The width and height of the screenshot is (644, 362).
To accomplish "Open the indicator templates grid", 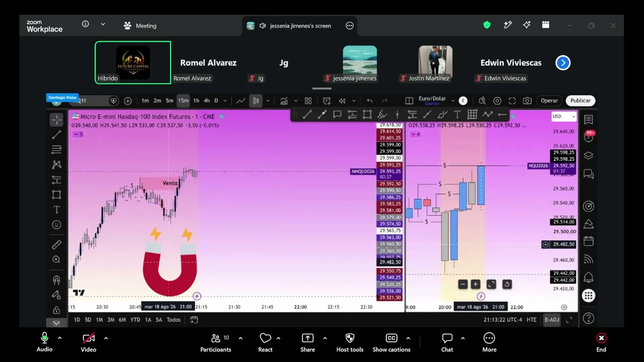I will tap(308, 101).
